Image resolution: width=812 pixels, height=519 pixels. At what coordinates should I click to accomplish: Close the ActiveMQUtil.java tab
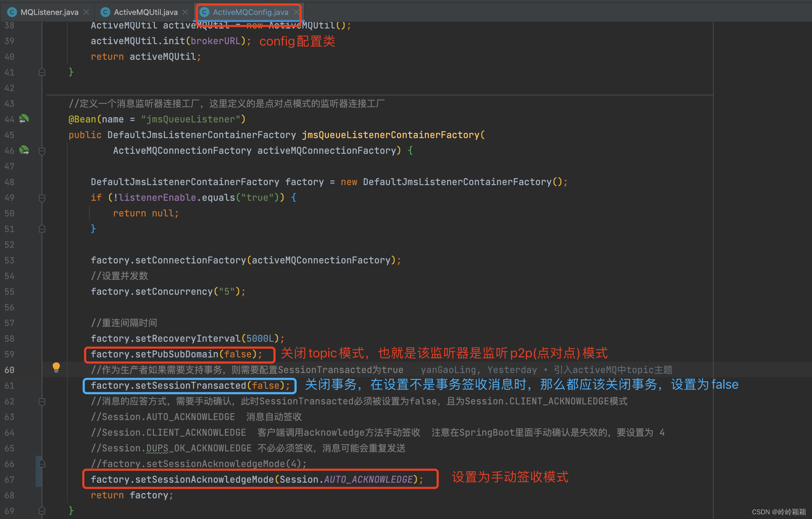tap(185, 12)
